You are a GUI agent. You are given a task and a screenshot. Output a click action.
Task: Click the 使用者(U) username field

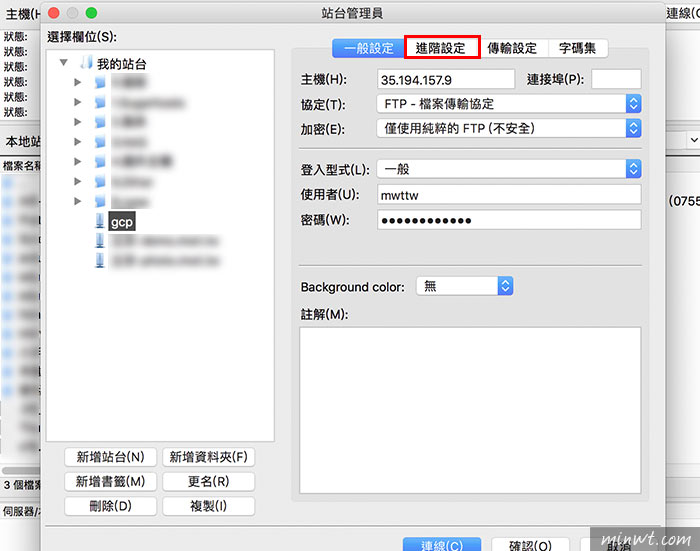509,195
